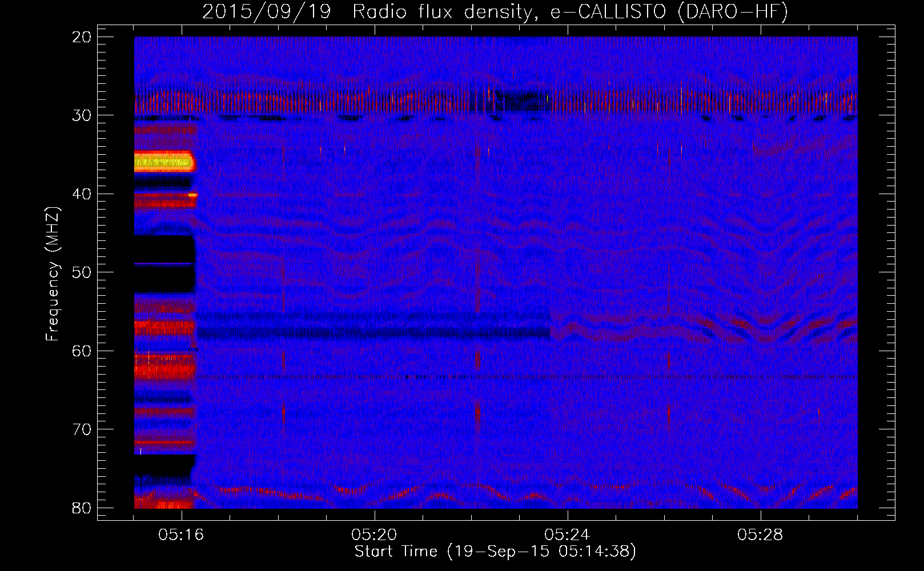
Task: Click the 05:24 time tick label
Action: [x=568, y=535]
